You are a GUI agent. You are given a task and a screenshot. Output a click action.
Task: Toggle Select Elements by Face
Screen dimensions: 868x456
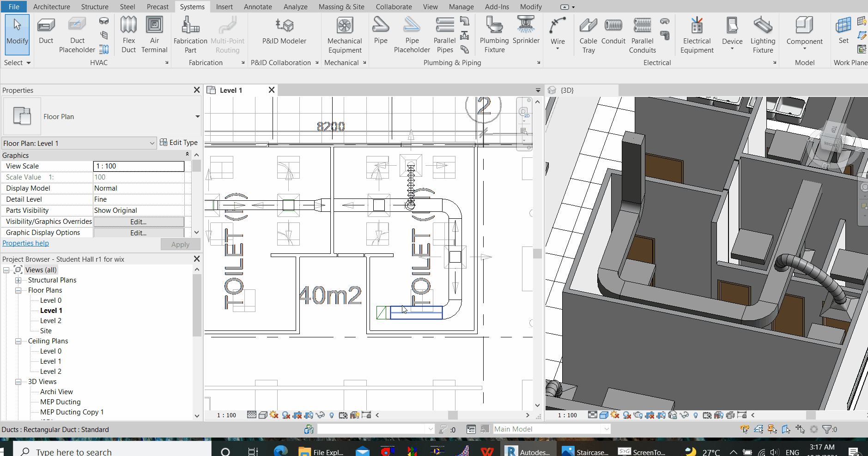point(786,429)
